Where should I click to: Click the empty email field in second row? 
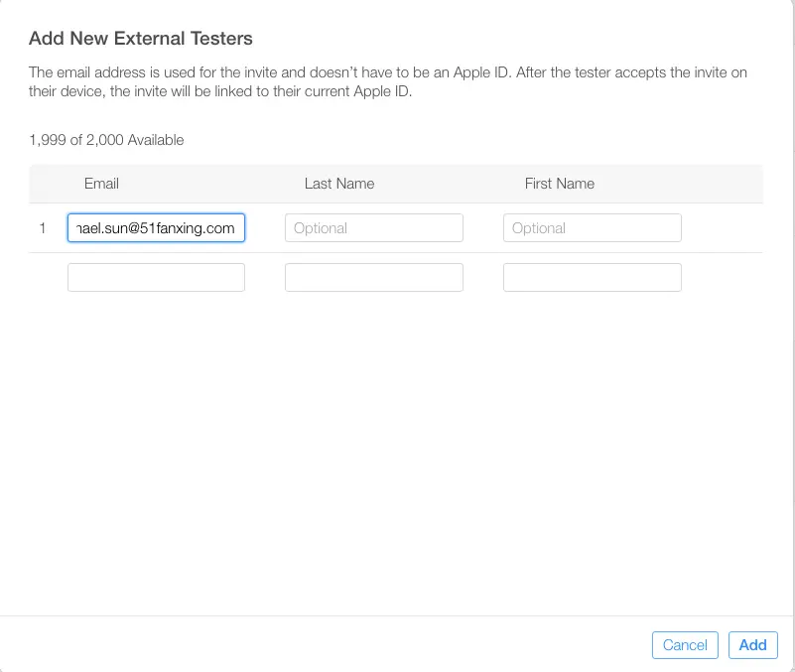156,277
